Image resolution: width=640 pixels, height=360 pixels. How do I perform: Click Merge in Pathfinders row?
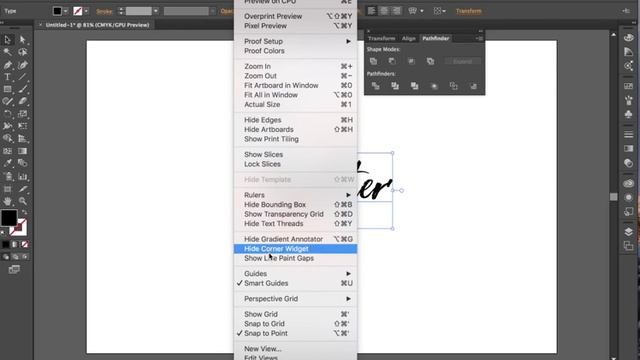[414, 86]
